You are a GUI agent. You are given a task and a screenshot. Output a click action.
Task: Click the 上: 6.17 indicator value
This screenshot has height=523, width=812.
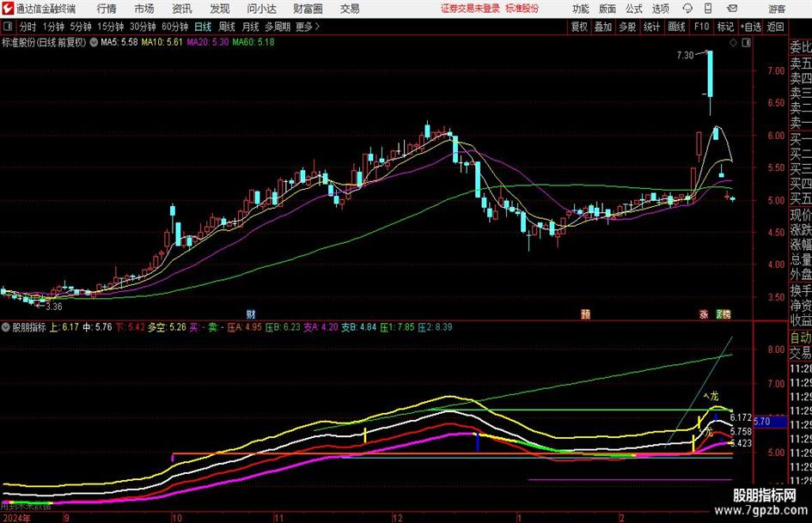coord(64,327)
